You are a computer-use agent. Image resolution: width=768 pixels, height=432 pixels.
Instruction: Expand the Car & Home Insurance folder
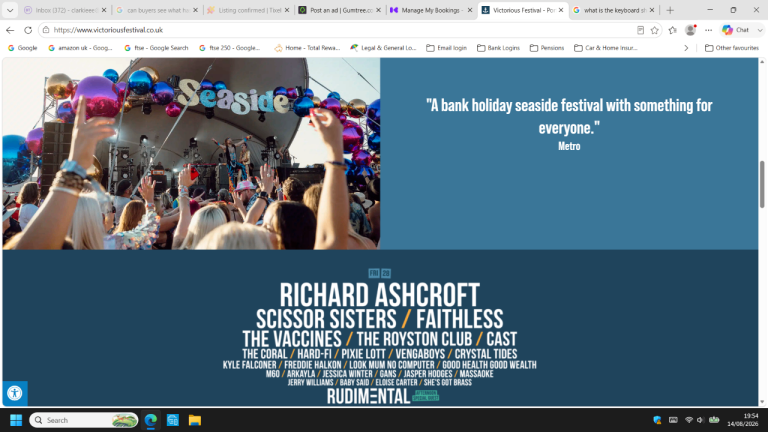point(606,48)
